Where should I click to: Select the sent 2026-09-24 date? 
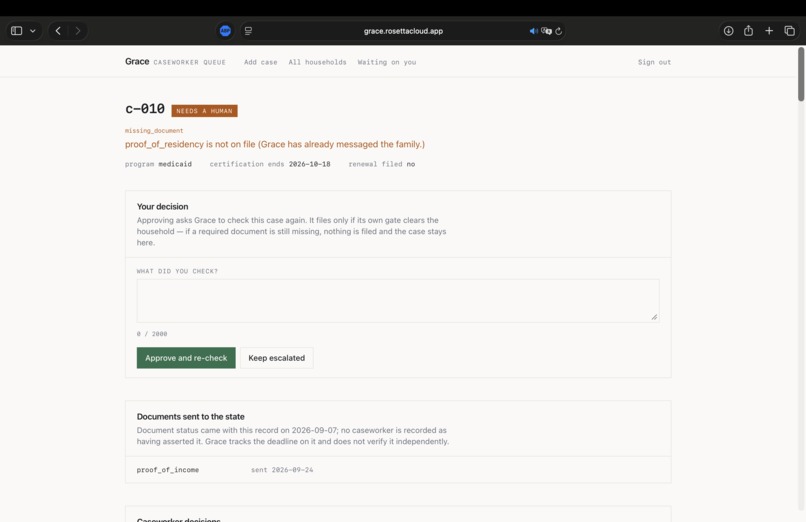pos(282,470)
